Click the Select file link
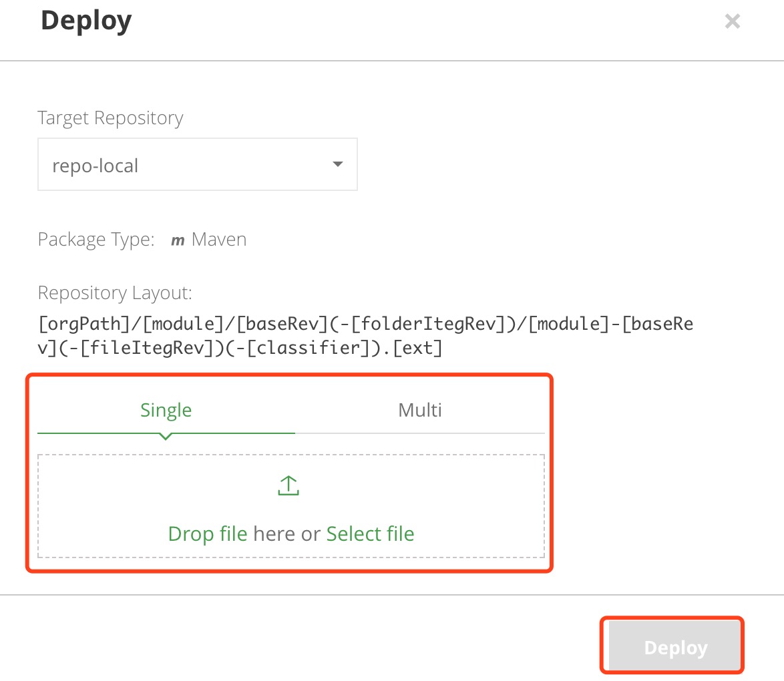Screen dimensions: 784x681 pos(370,534)
